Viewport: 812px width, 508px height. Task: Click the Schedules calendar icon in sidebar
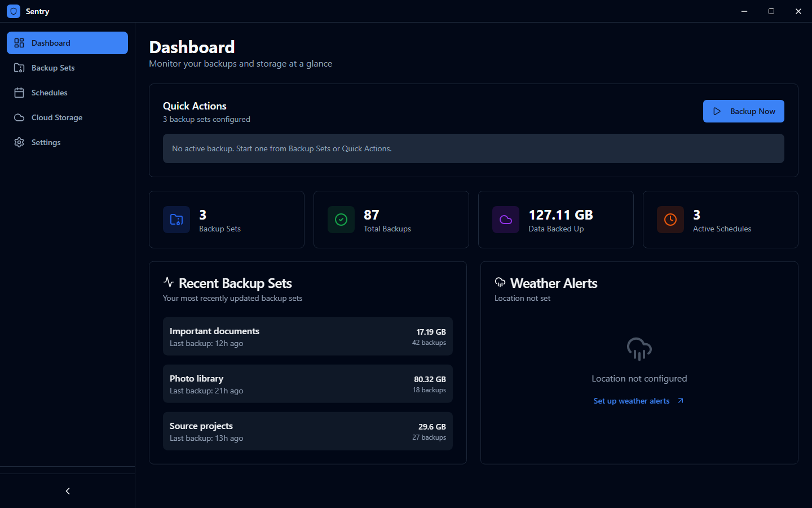click(19, 93)
